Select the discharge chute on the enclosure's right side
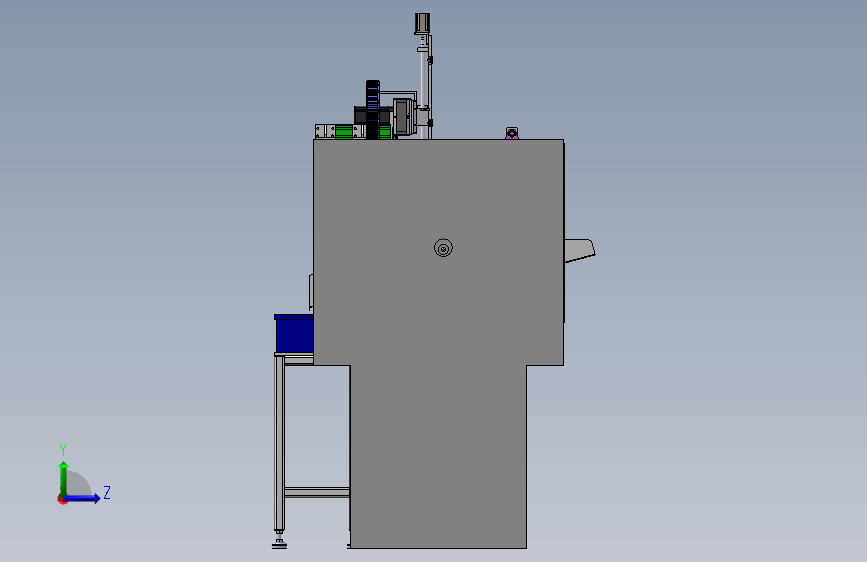867x562 pixels. 579,251
